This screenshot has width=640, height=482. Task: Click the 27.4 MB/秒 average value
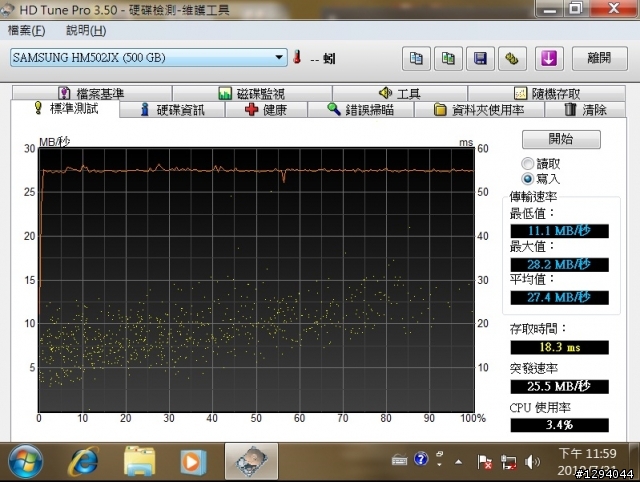pyautogui.click(x=560, y=298)
